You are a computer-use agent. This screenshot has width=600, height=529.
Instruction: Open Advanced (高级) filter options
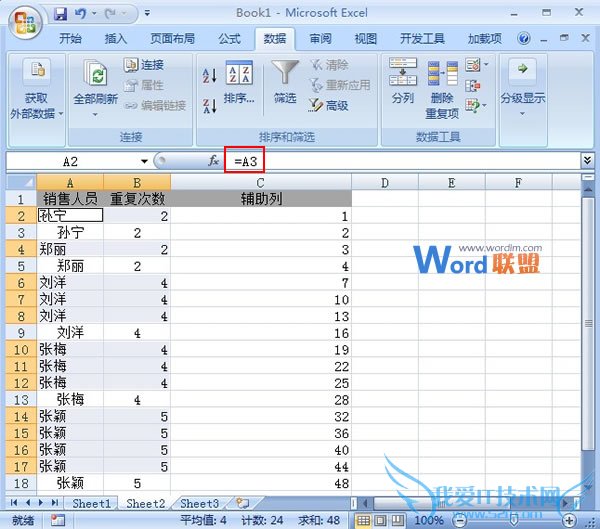[x=329, y=105]
